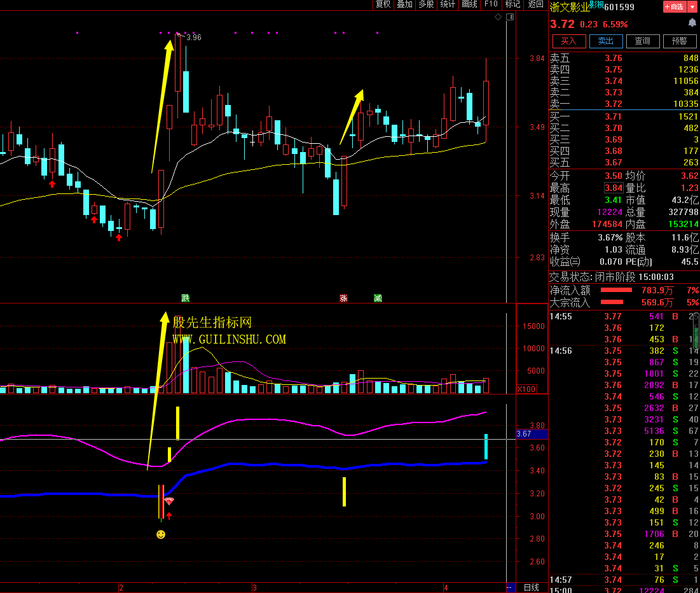
Task: Click the 3.96 high price label
Action: coord(194,38)
